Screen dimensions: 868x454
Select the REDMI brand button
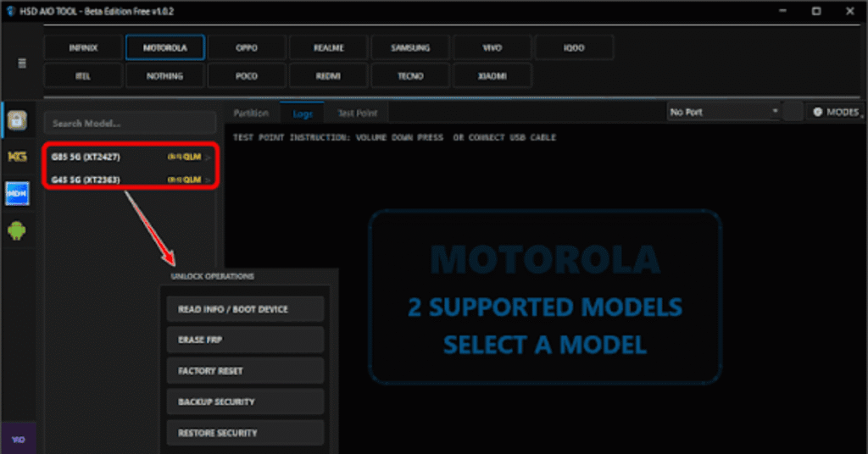pos(329,75)
